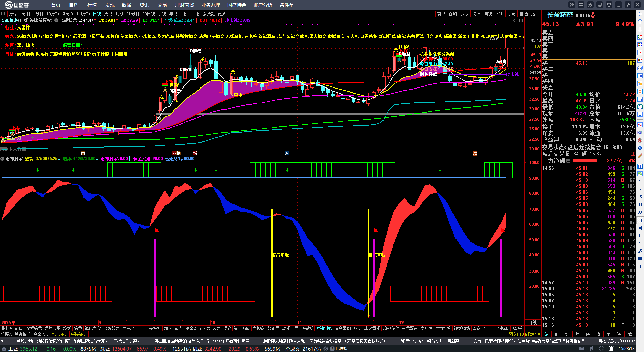
Task: Click the minus zoom button below chart
Action: 537,328
